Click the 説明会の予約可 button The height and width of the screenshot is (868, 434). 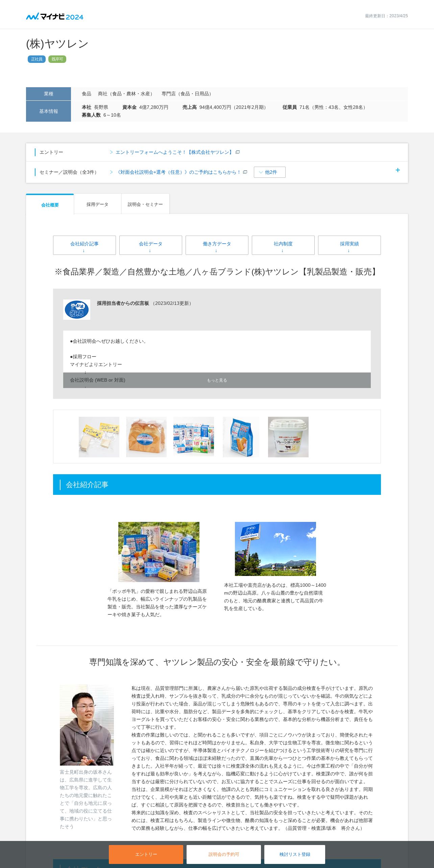(224, 854)
